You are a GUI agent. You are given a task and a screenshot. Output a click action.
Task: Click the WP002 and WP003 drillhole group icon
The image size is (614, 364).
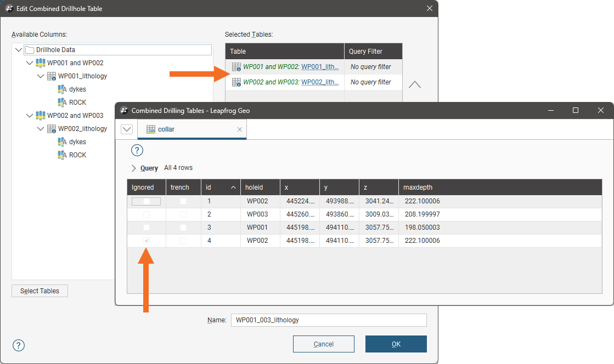40,116
